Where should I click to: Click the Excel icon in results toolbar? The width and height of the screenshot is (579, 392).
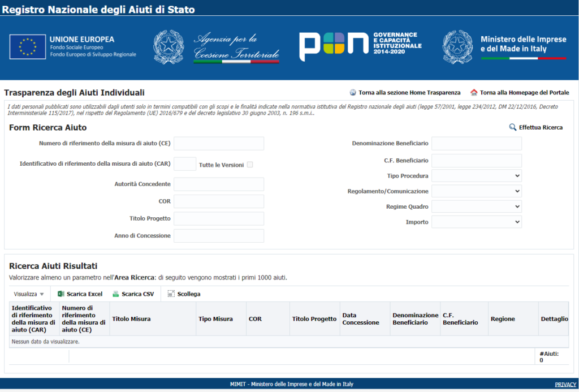61,294
